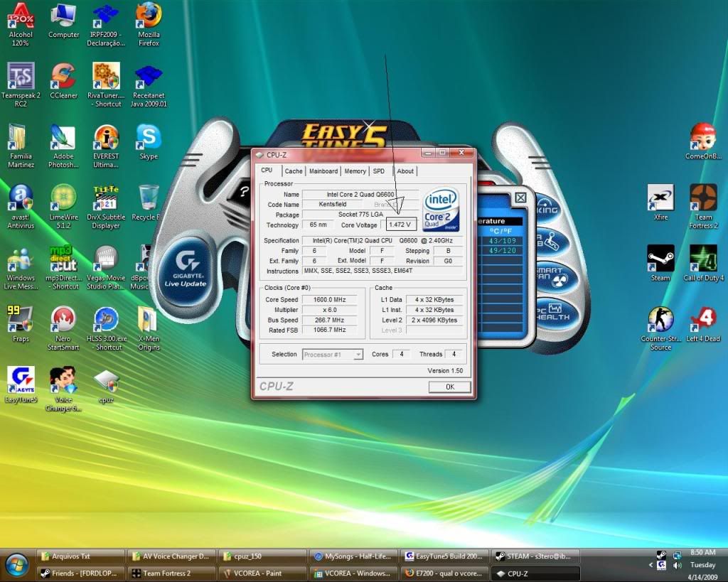Show hidden system tray icons
Image resolution: width=728 pixels, height=582 pixels.
point(651,565)
